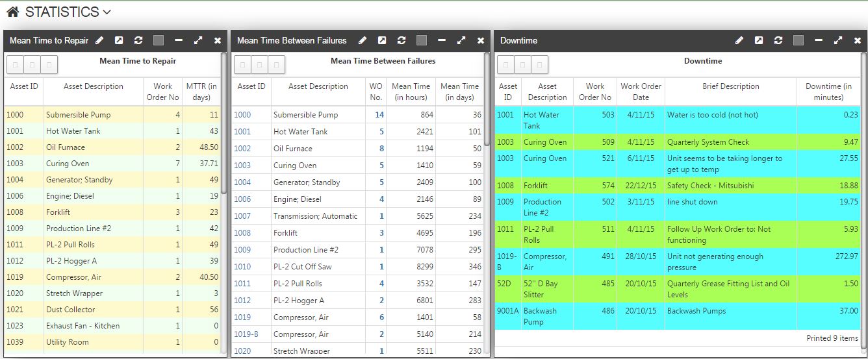Select 52" D Bay Slitter asset in Downtime

coord(541,289)
